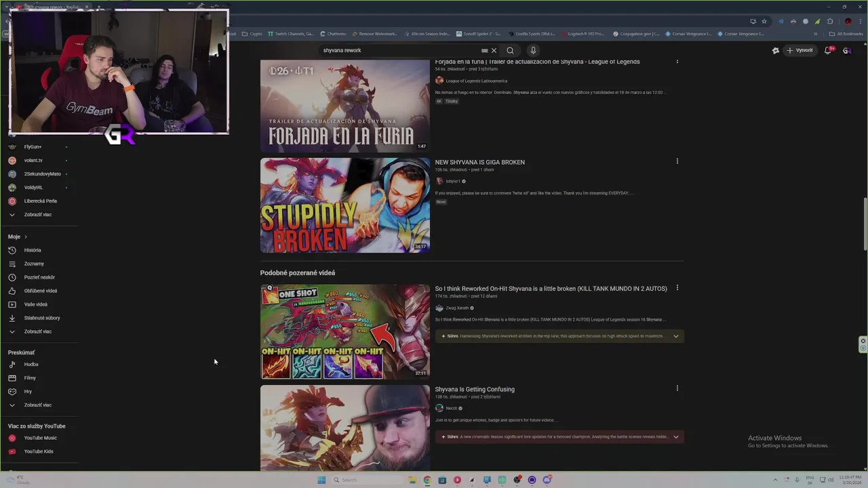The image size is (868, 488).
Task: Browse Hudba music category
Action: coord(31,365)
